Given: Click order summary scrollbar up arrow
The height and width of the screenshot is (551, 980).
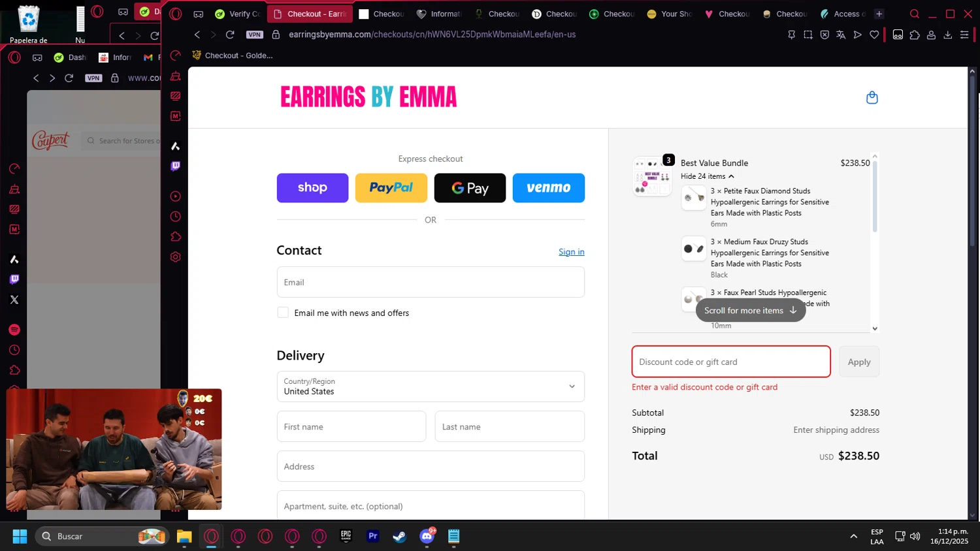Looking at the screenshot, I should coord(875,156).
